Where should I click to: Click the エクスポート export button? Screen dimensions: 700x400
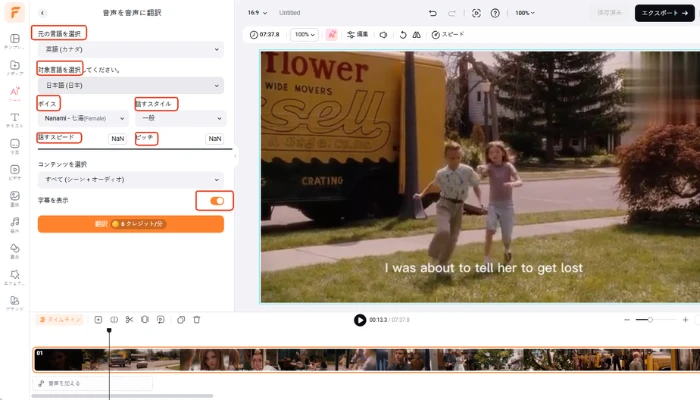[664, 13]
